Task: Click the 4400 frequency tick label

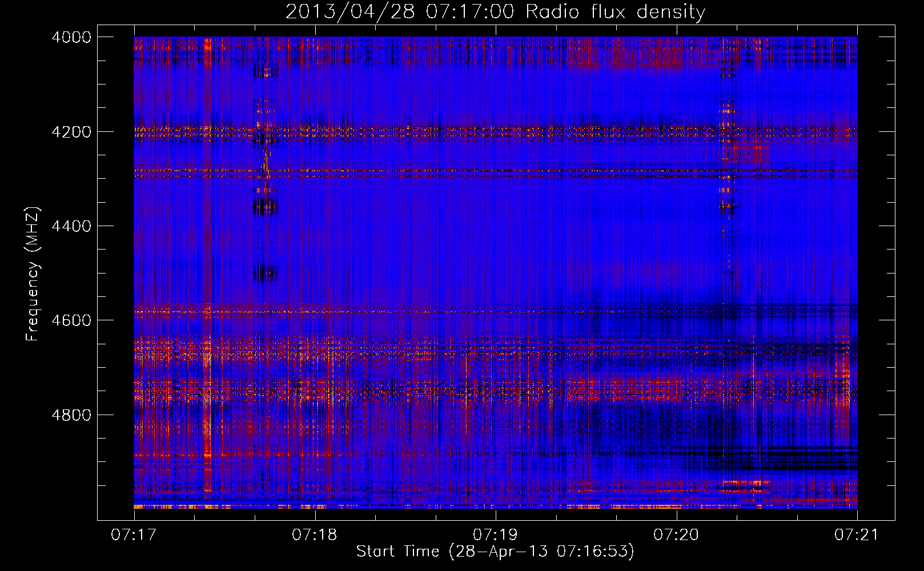Action: tap(71, 226)
